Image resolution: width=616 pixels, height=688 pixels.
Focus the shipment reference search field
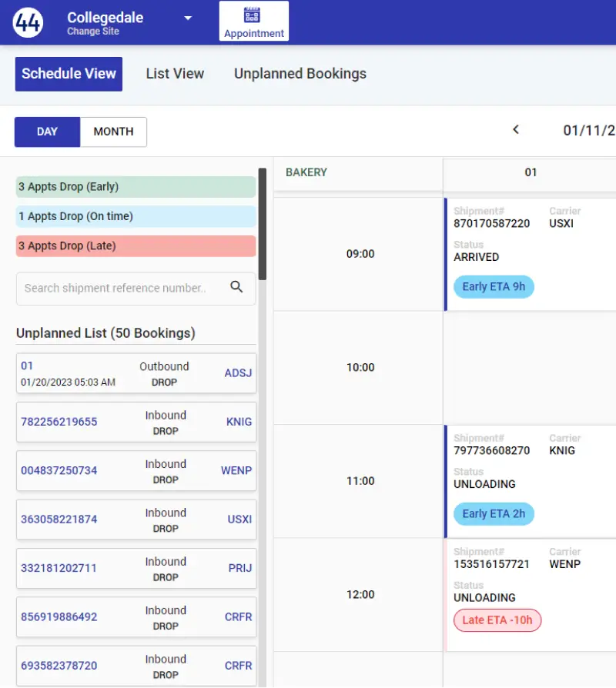pyautogui.click(x=136, y=289)
